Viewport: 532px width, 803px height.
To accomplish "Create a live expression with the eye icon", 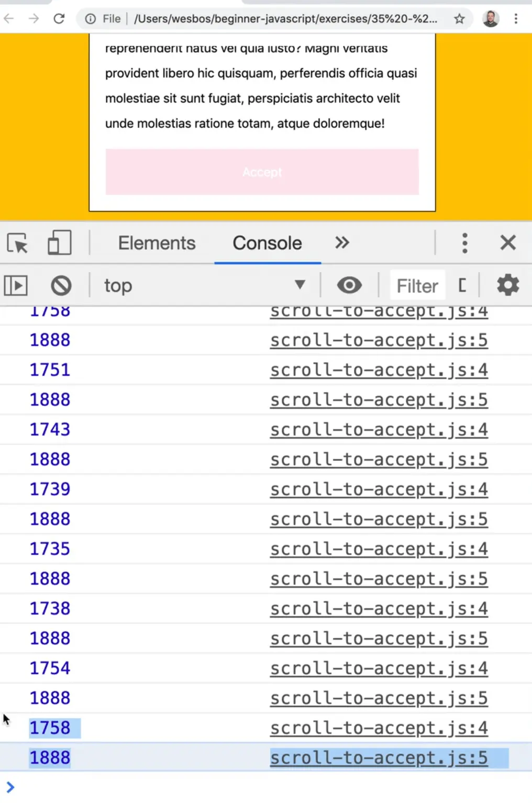I will (x=350, y=285).
